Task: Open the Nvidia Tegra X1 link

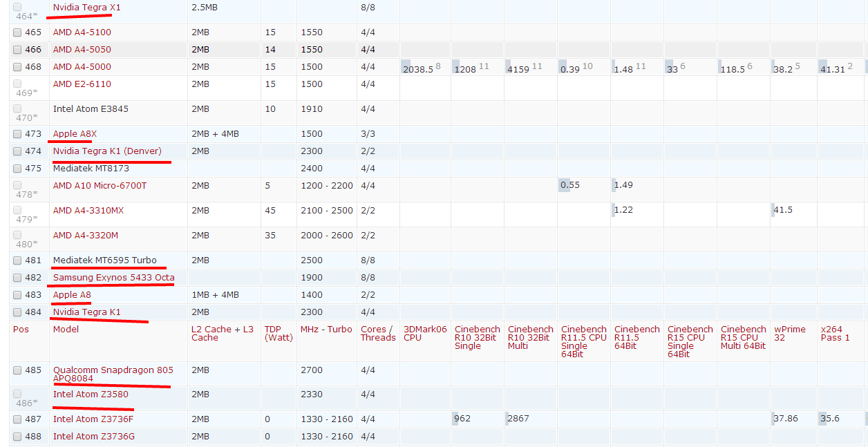Action: (x=87, y=7)
